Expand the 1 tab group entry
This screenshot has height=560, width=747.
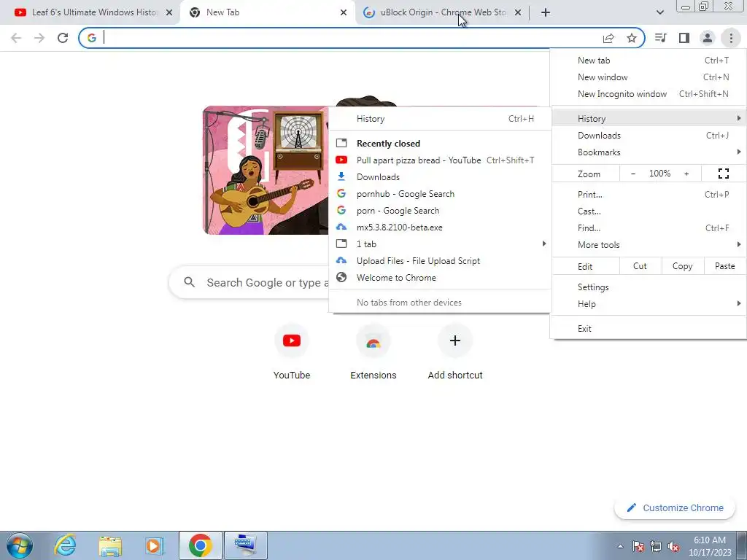coord(439,244)
